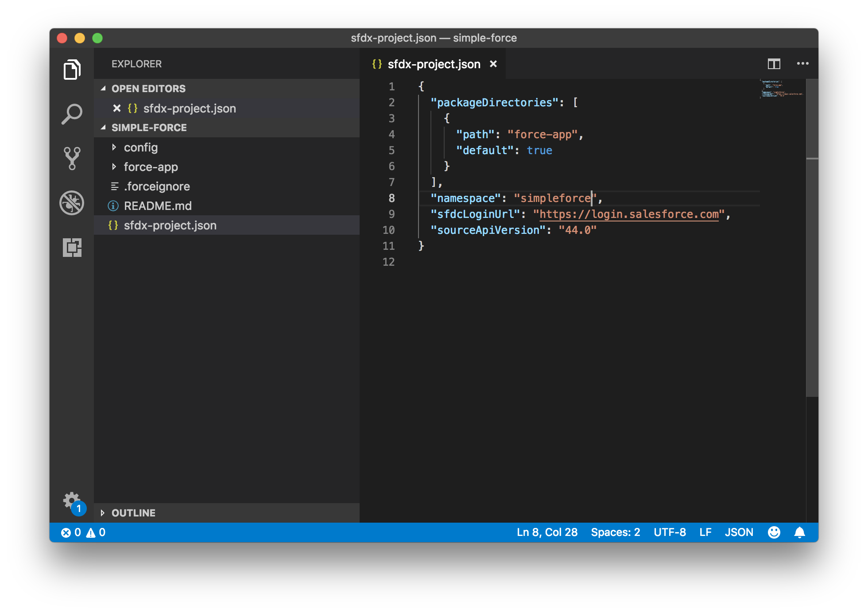Send feedback via the smiley icon
The image size is (868, 613).
pyautogui.click(x=774, y=532)
